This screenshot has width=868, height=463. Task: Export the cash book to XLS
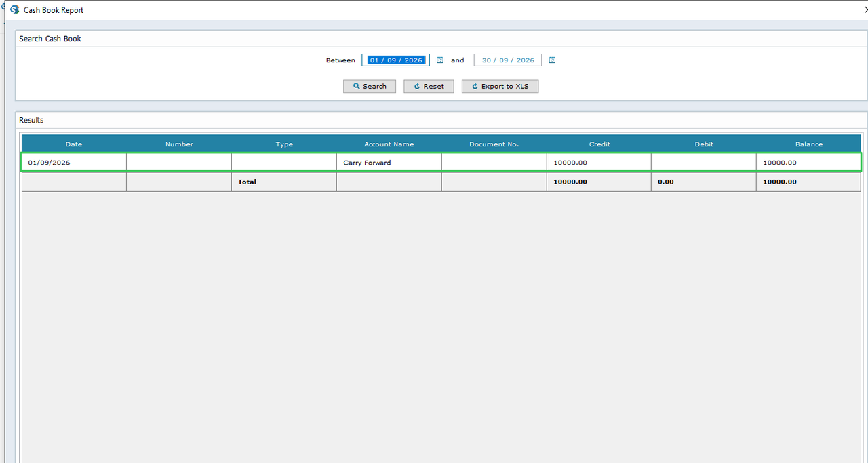500,86
